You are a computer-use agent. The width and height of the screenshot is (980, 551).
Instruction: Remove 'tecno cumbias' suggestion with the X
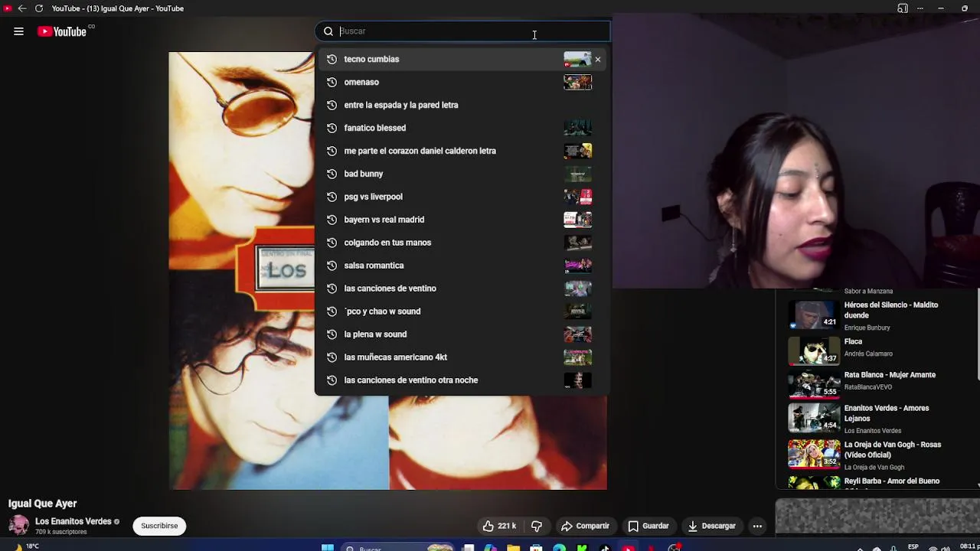point(598,59)
